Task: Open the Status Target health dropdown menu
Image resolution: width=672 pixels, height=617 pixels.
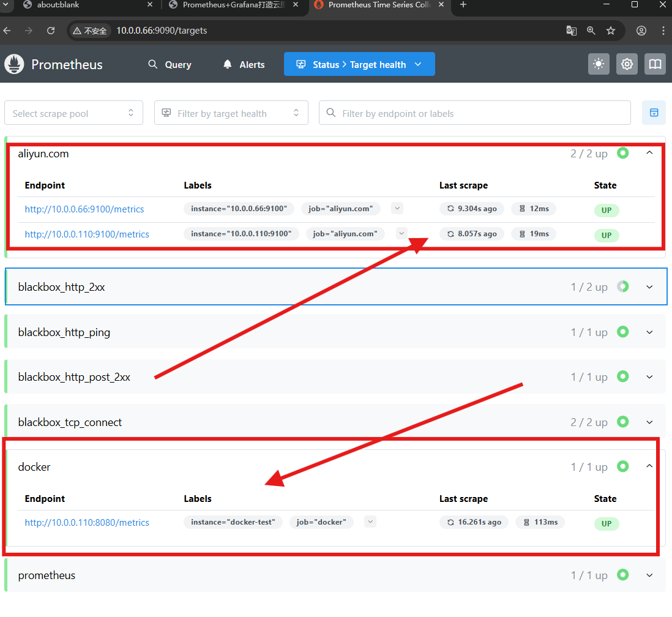Action: (x=359, y=64)
